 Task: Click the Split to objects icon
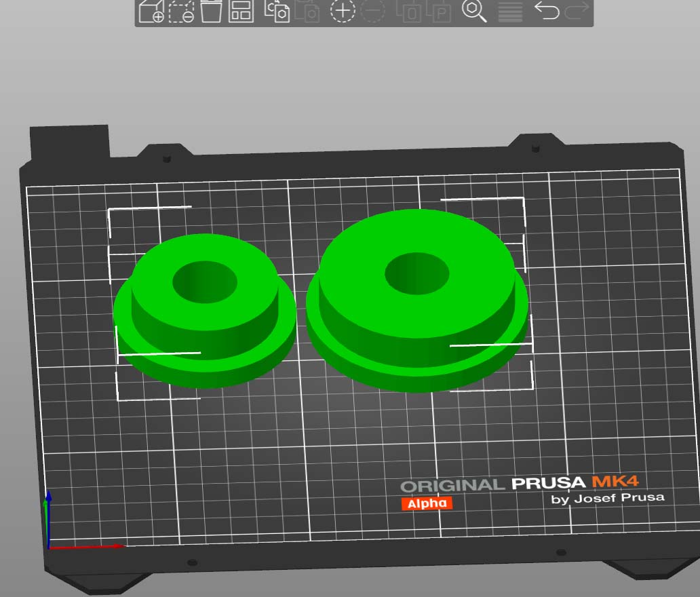pos(408,11)
